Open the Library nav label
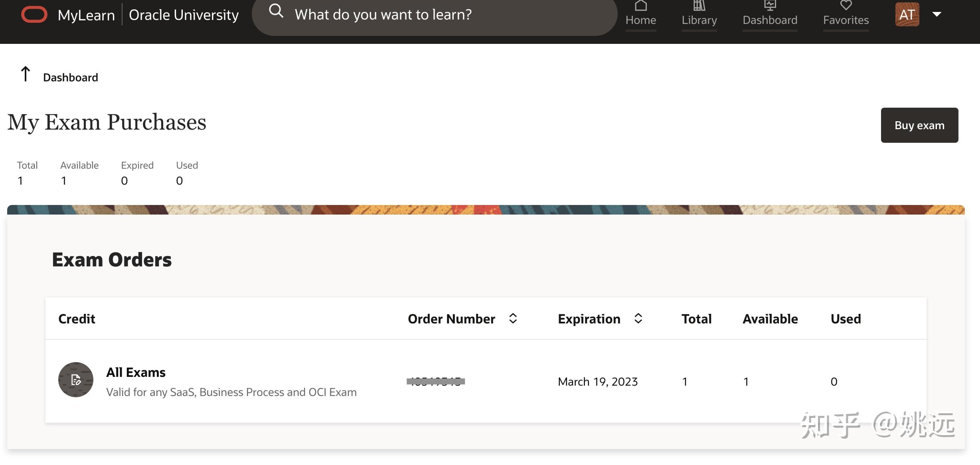The width and height of the screenshot is (980, 465). 699,20
